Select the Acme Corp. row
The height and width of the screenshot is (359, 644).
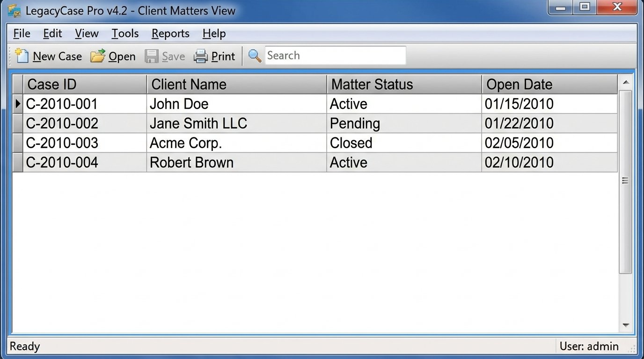tap(234, 143)
